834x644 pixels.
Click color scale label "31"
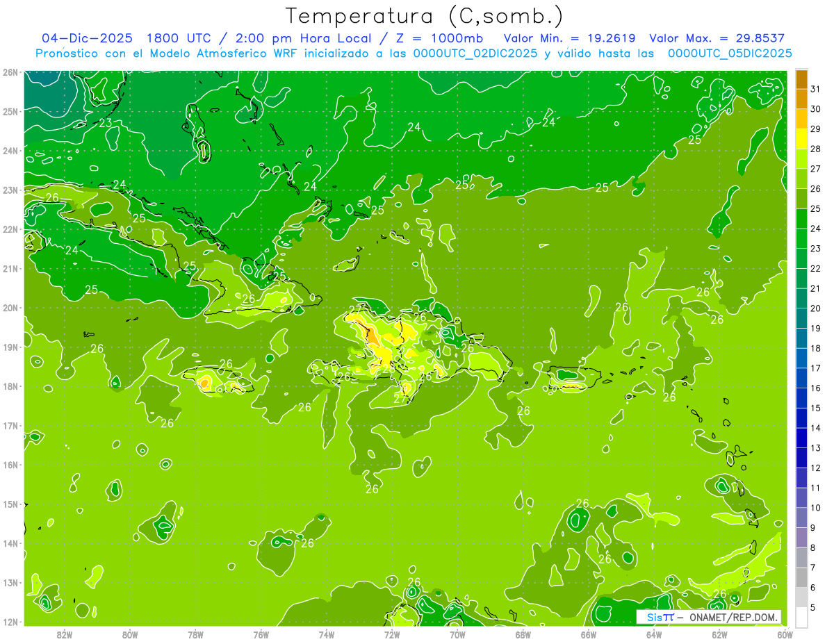tap(816, 89)
